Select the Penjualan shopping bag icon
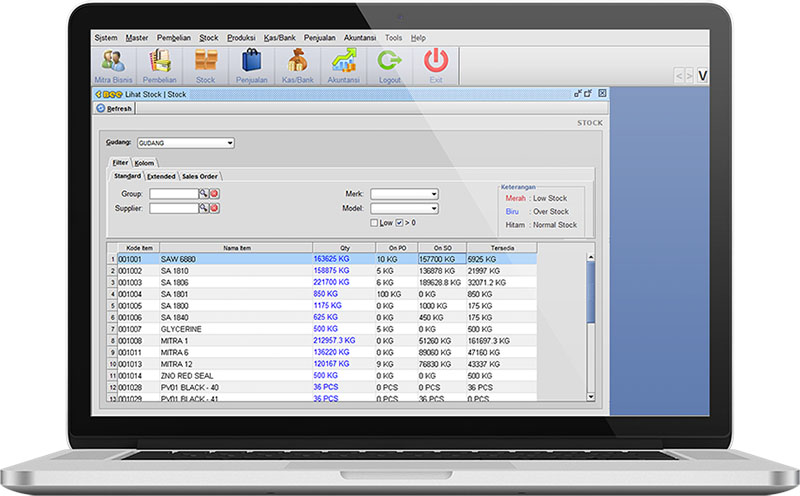 pyautogui.click(x=251, y=64)
